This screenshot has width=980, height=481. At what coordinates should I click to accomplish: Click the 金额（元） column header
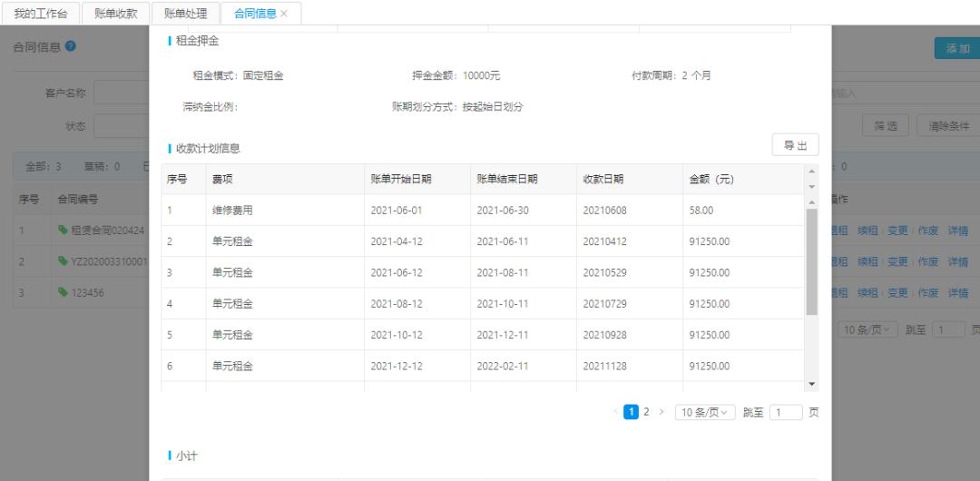(x=742, y=179)
